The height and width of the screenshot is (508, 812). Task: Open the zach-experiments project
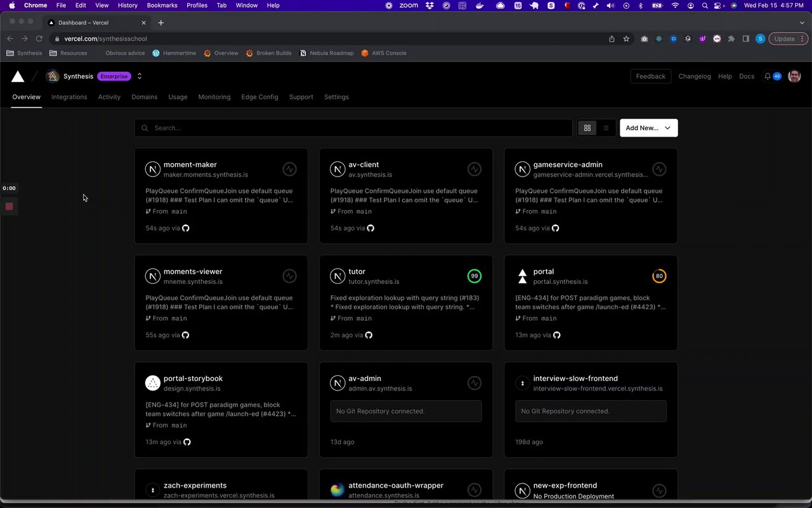(x=195, y=485)
